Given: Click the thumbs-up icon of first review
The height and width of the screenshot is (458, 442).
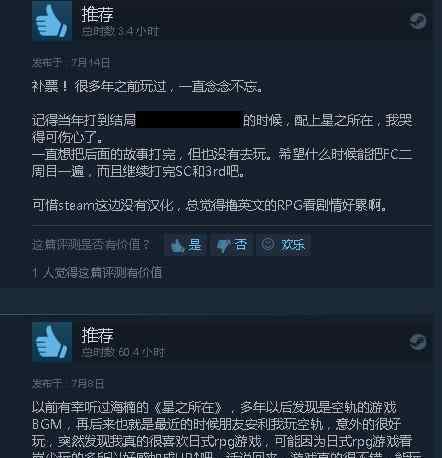Looking at the screenshot, I should [x=52, y=20].
